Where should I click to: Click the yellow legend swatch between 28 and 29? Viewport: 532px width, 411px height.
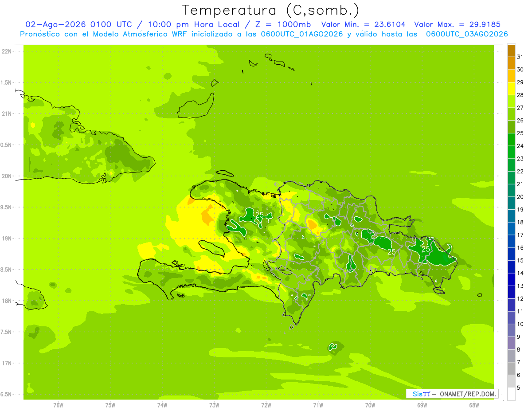pos(511,89)
